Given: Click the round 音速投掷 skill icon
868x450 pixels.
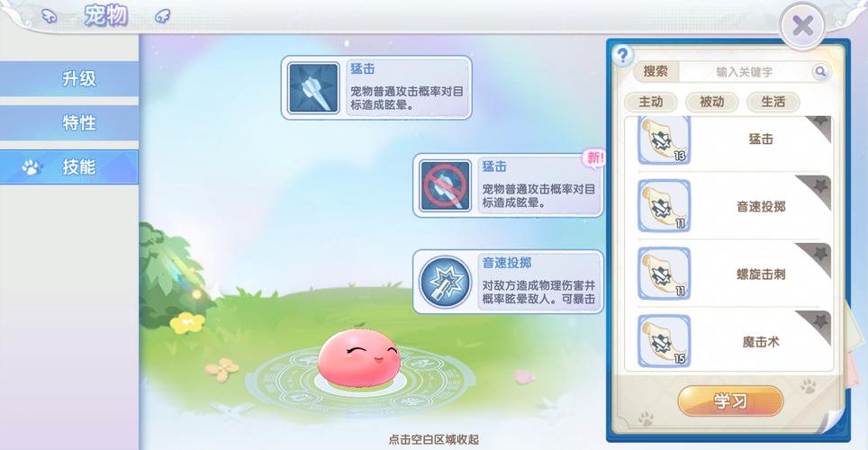Looking at the screenshot, I should tap(445, 283).
